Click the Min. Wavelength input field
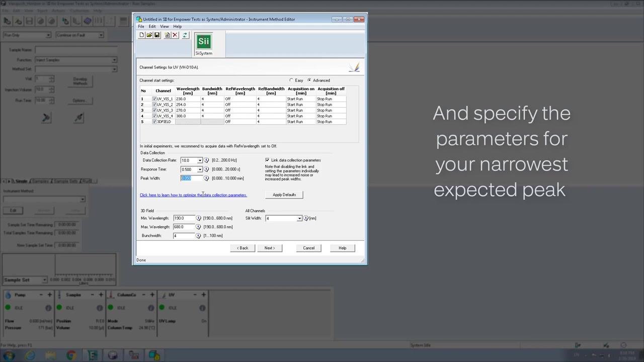644x362 pixels. pos(184,218)
